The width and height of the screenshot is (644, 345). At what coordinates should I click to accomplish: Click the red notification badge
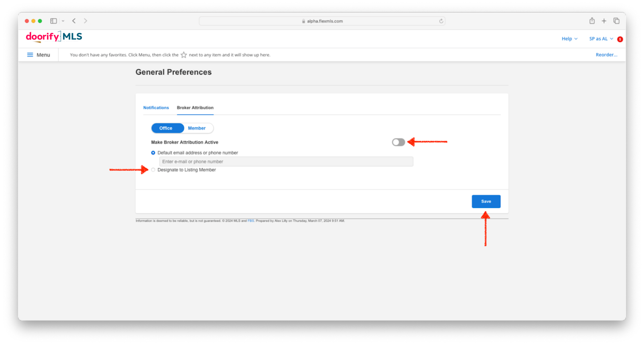coord(620,39)
